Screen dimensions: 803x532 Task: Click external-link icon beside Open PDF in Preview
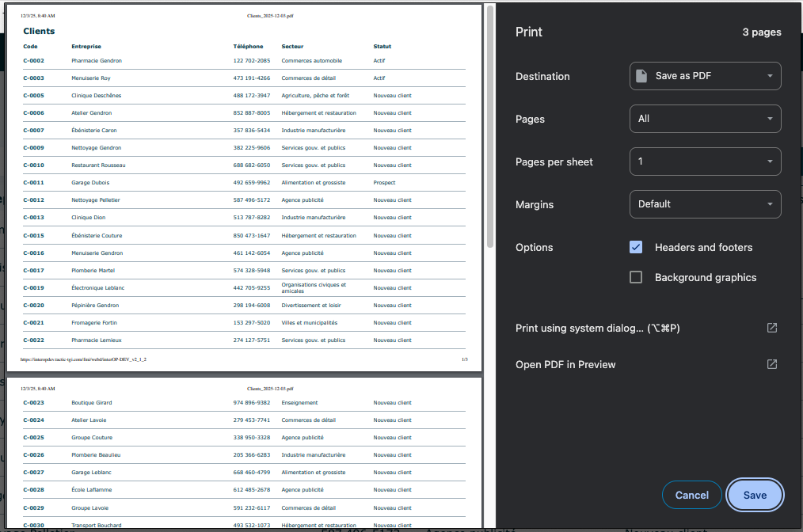click(771, 364)
